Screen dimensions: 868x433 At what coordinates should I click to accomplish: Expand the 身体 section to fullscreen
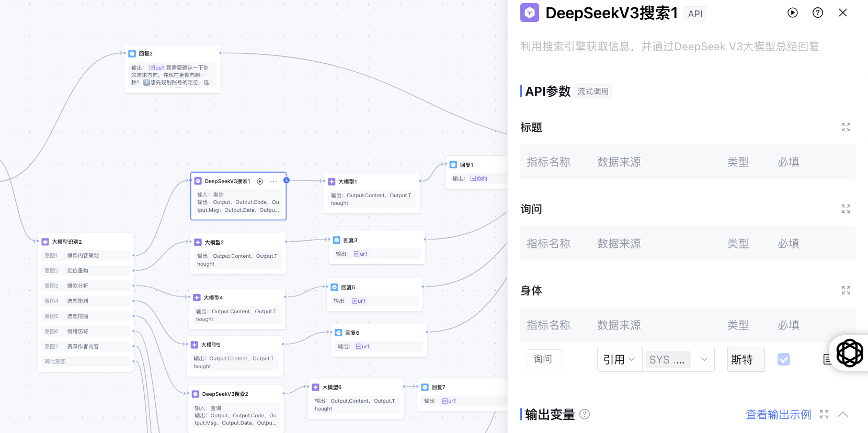pyautogui.click(x=846, y=290)
